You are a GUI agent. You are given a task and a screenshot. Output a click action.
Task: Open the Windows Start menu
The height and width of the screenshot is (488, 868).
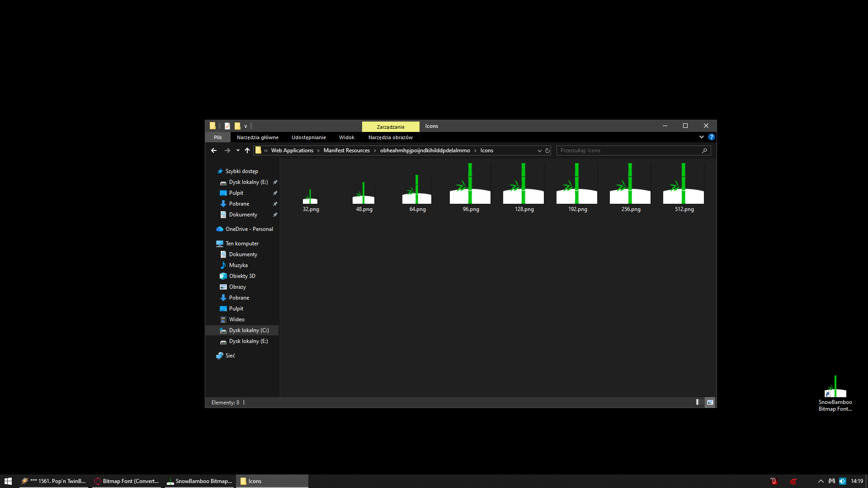click(8, 481)
